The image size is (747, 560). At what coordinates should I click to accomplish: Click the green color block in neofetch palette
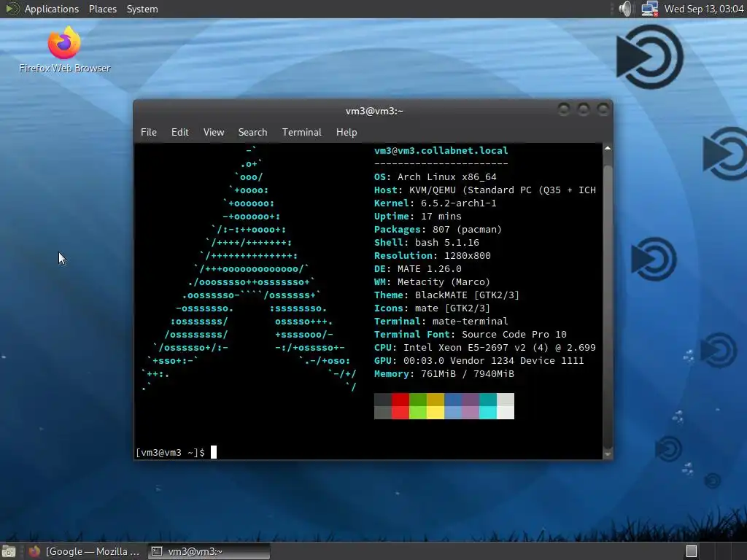(x=418, y=406)
